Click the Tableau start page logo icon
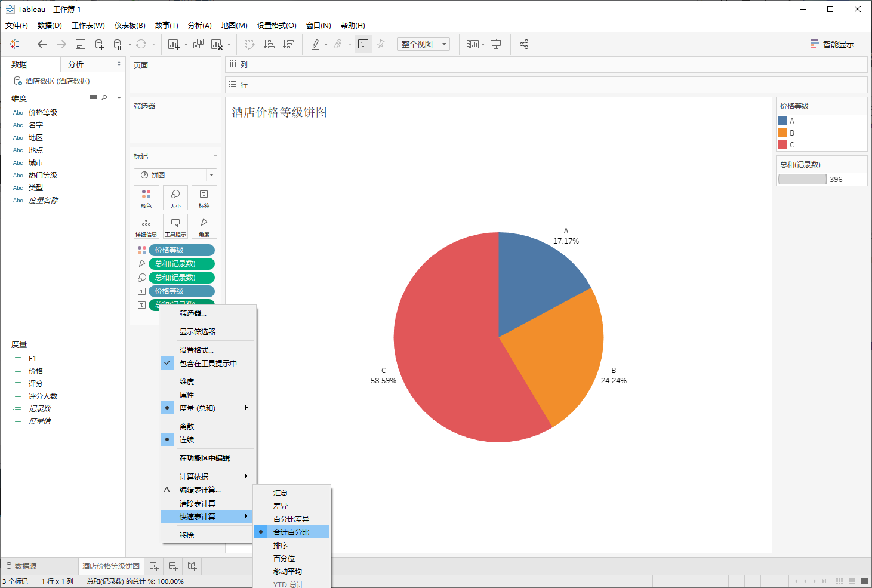 pyautogui.click(x=15, y=44)
